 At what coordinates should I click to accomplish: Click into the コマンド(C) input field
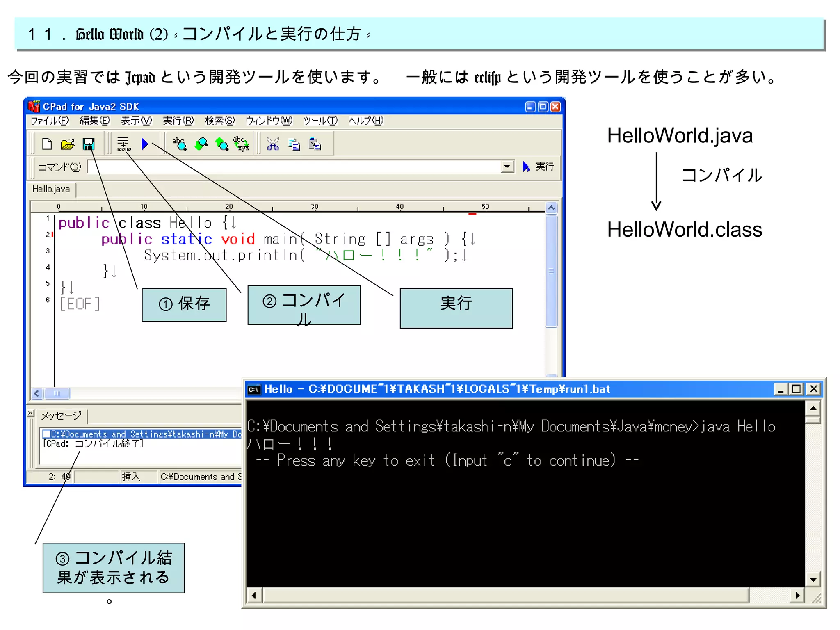pyautogui.click(x=294, y=167)
